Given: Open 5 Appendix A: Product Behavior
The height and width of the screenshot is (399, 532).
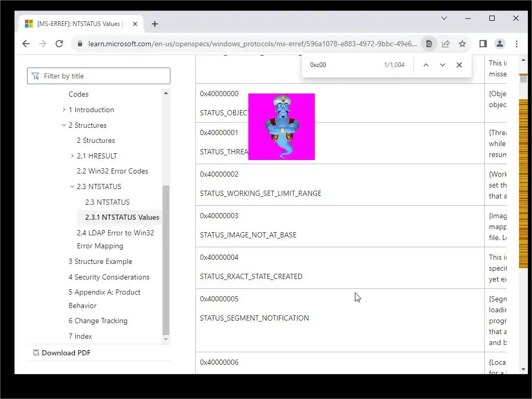Looking at the screenshot, I should point(104,299).
